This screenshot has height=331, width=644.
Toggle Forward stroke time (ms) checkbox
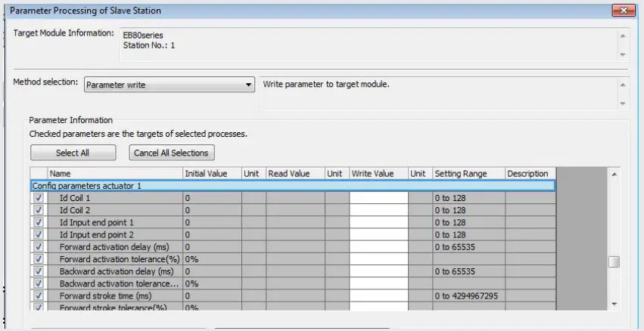tap(39, 295)
